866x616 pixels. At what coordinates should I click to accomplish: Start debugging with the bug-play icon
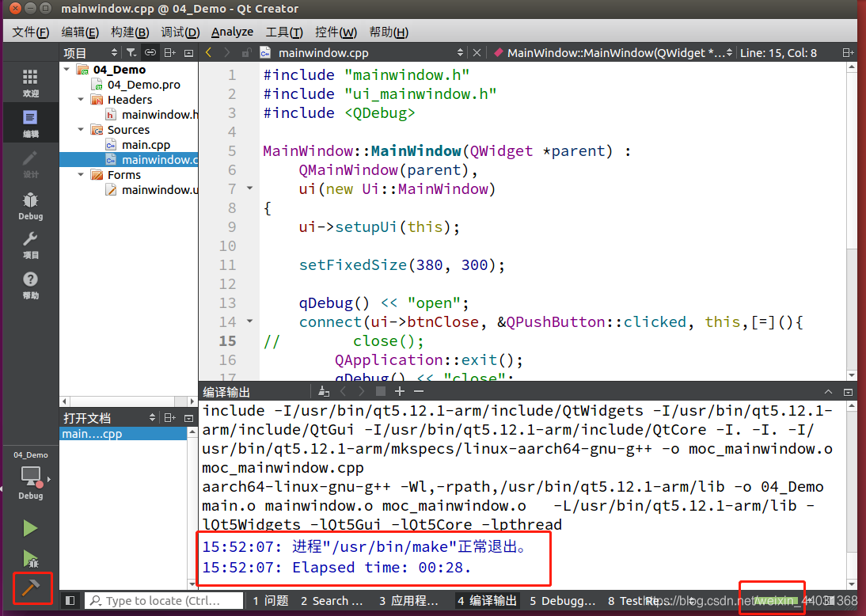click(30, 559)
